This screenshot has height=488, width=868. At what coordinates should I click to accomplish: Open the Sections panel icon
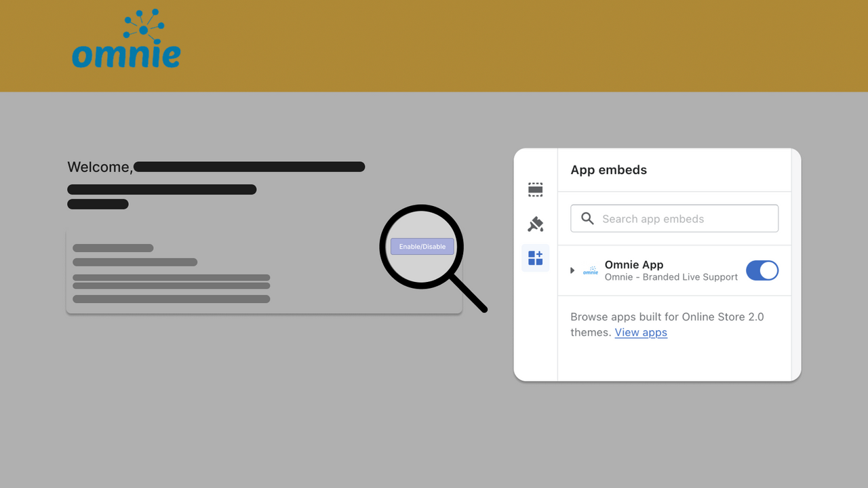coord(535,190)
